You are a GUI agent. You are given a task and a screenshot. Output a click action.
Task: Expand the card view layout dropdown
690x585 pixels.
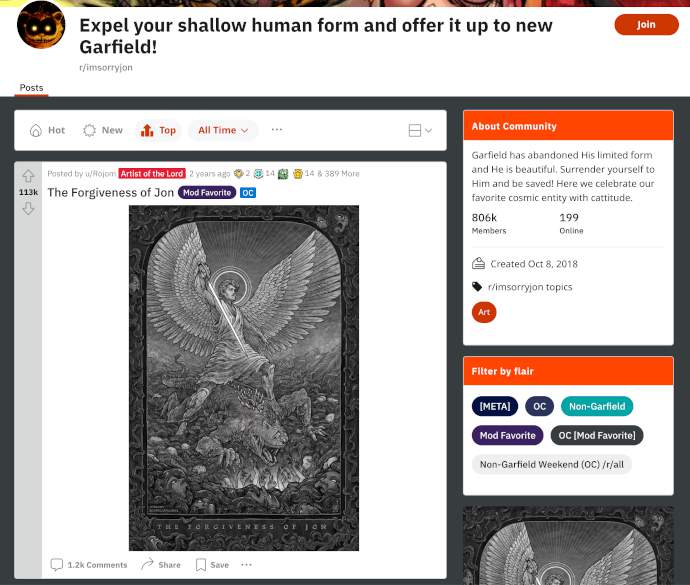pyautogui.click(x=420, y=130)
